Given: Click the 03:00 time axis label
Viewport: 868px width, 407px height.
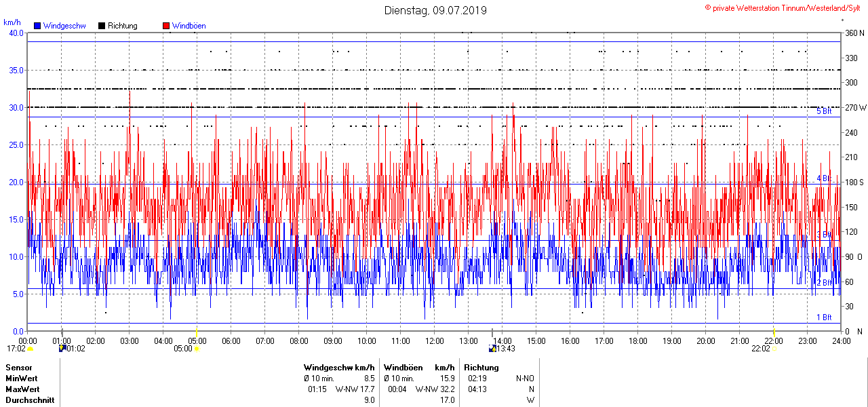Looking at the screenshot, I should (130, 341).
